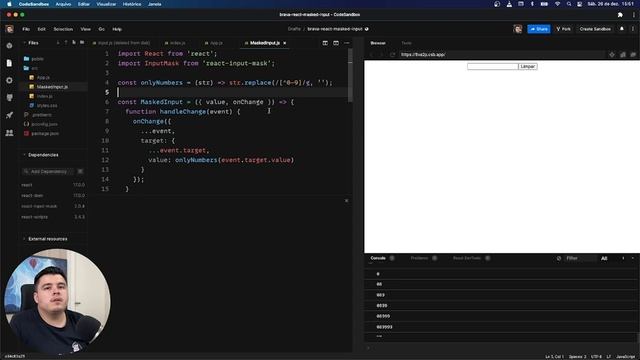This screenshot has width=640, height=360.
Task: Switch to the Problems tab
Action: click(420, 258)
